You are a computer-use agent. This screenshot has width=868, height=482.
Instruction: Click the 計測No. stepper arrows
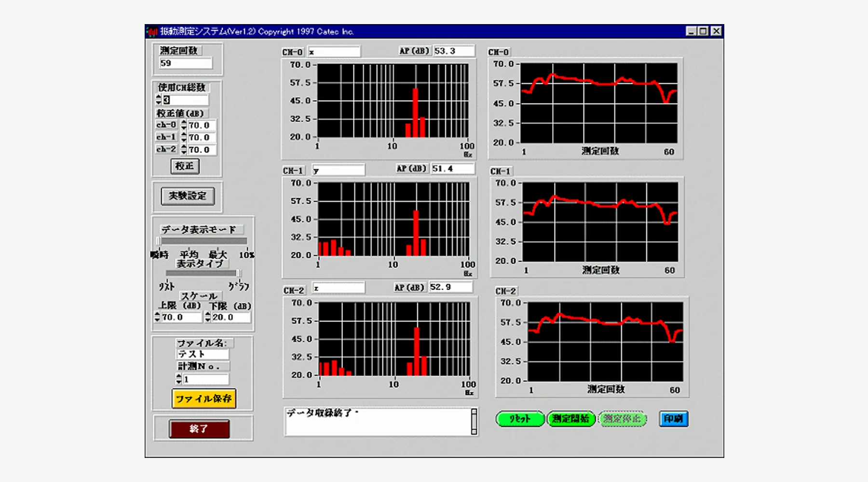point(179,379)
